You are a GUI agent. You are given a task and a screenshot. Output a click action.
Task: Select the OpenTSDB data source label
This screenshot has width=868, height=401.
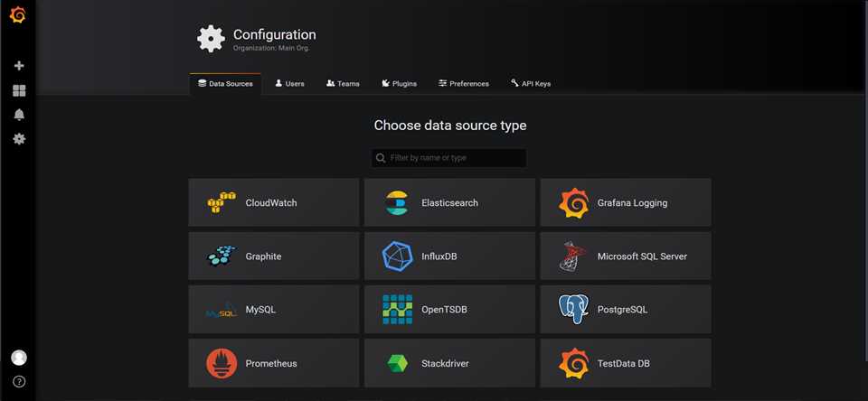pyautogui.click(x=444, y=310)
